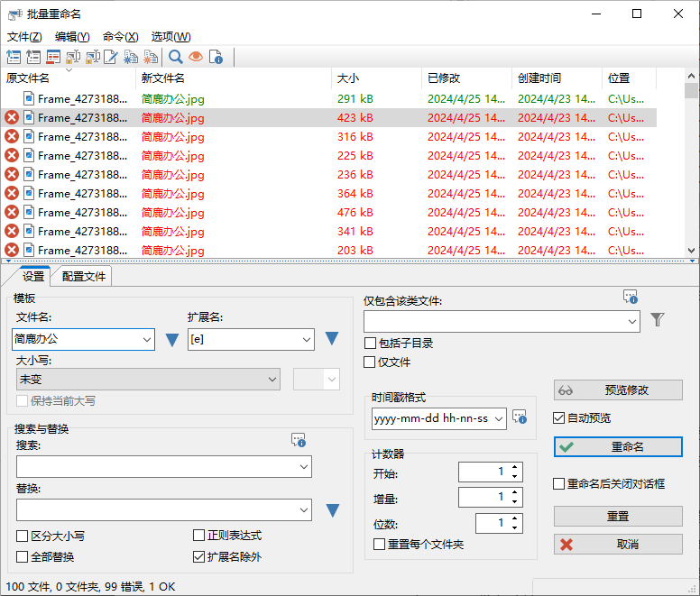Click the red error icon on the 423 kB row
Image resolution: width=700 pixels, height=596 pixels.
tap(12, 118)
